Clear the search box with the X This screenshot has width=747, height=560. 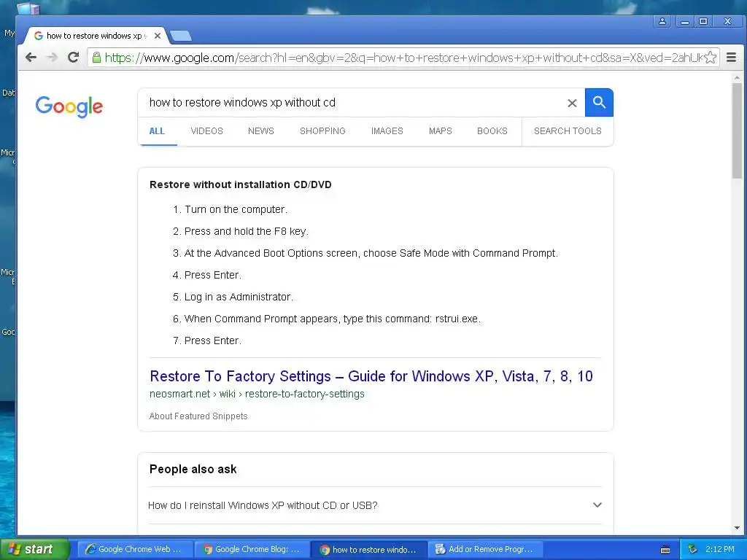572,103
